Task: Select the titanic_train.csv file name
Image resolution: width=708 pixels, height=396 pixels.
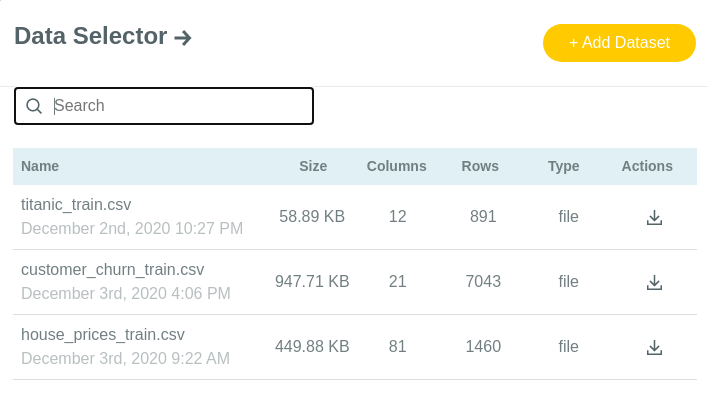Action: point(76,205)
